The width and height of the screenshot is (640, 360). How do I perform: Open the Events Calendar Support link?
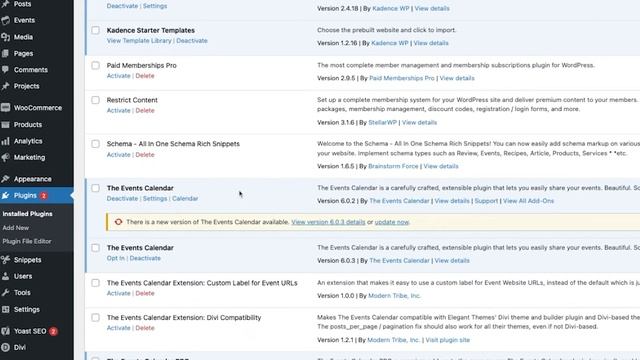point(486,201)
